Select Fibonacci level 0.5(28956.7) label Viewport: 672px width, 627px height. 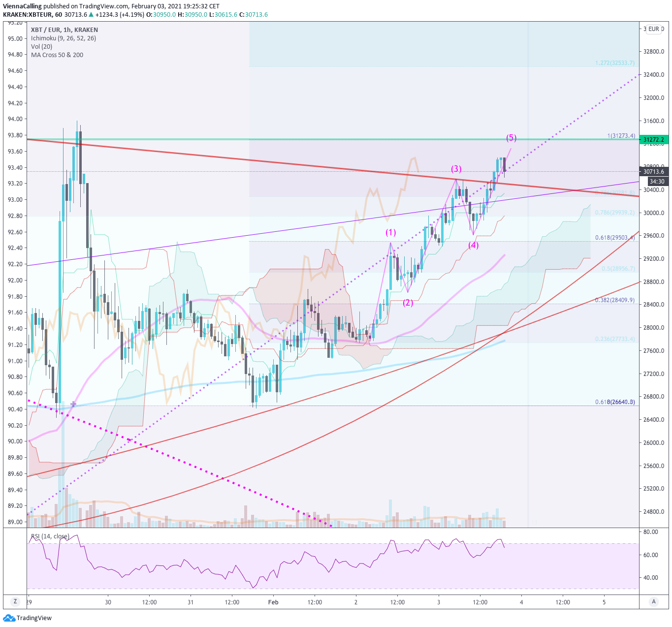coord(618,269)
